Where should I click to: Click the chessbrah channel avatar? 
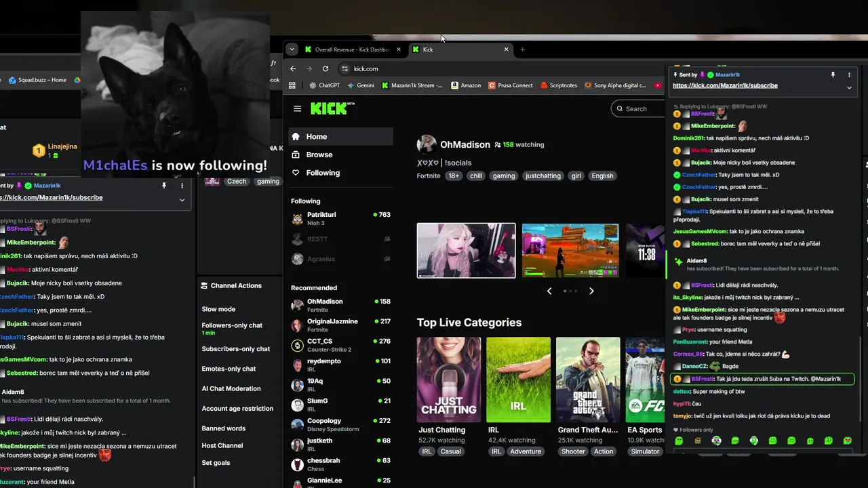click(297, 464)
